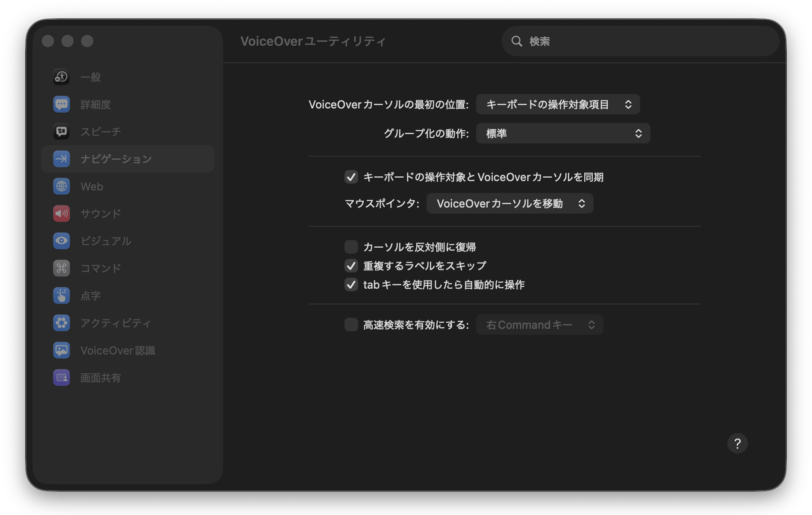Select VoiceOver認識 in the sidebar

(128, 350)
